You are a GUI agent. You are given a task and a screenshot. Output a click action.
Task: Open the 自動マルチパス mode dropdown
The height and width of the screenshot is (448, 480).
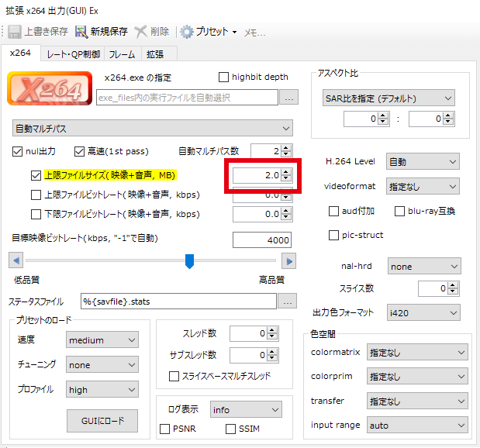153,128
